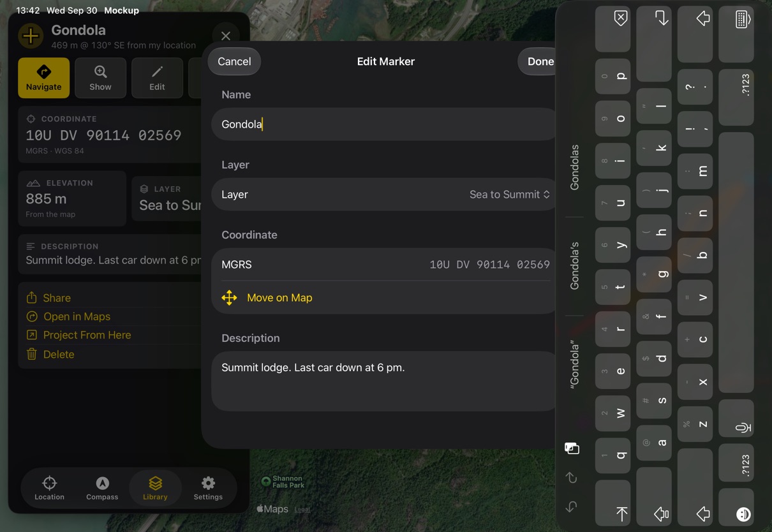Tap the Move on Map arrows icon
772x532 pixels.
pyautogui.click(x=229, y=297)
